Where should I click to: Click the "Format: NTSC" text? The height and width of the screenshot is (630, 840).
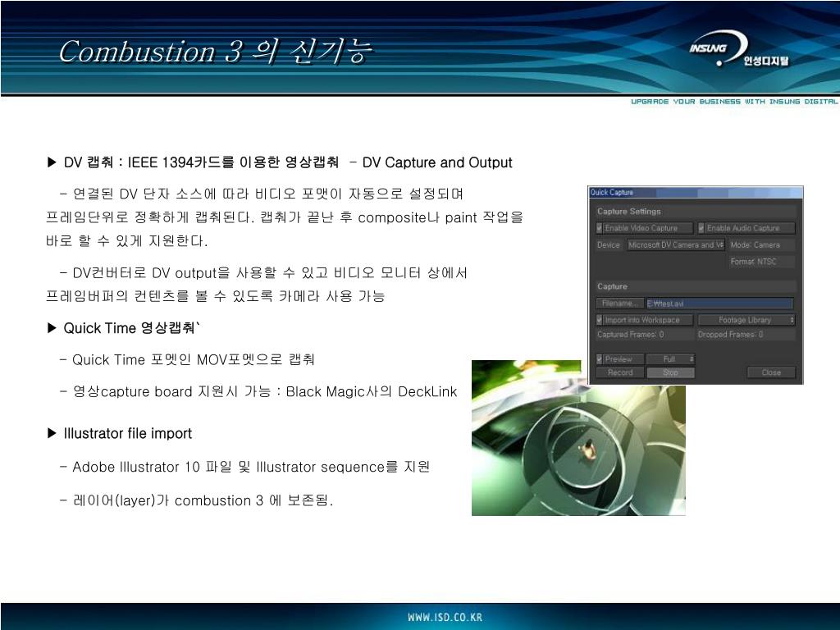(x=753, y=262)
